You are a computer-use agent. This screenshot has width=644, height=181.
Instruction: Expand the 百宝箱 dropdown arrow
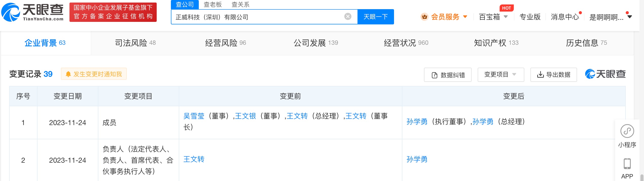click(506, 17)
